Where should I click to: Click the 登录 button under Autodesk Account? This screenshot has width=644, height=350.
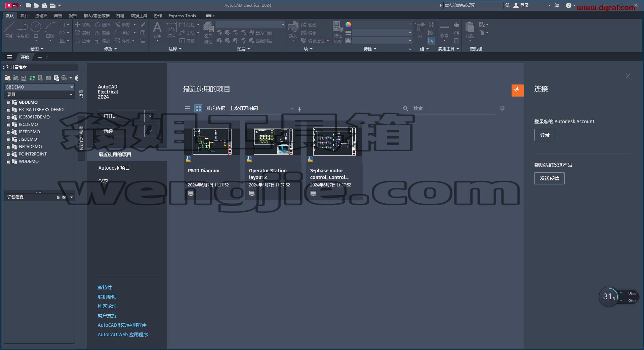click(x=545, y=135)
